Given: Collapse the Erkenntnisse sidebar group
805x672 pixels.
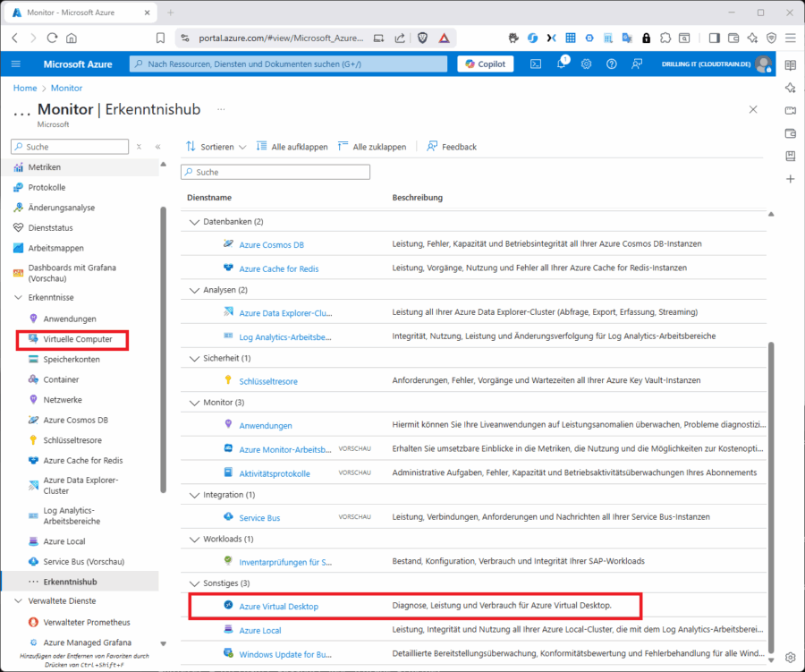Looking at the screenshot, I should tap(19, 297).
